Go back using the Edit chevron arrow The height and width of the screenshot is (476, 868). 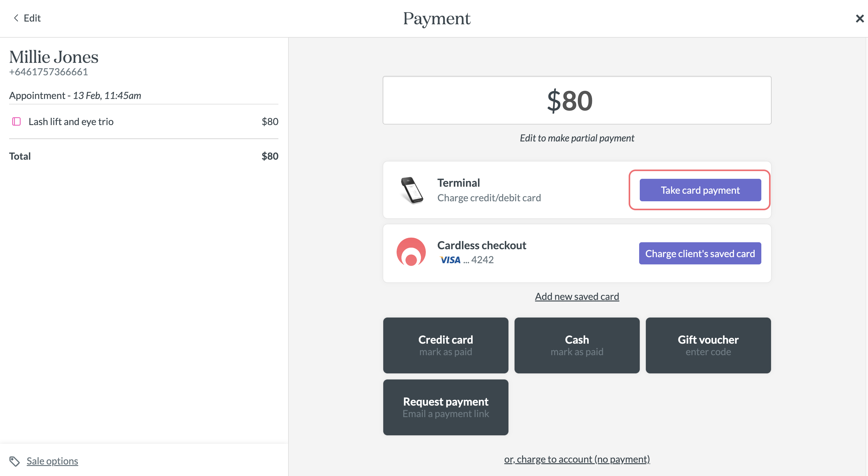click(x=16, y=18)
